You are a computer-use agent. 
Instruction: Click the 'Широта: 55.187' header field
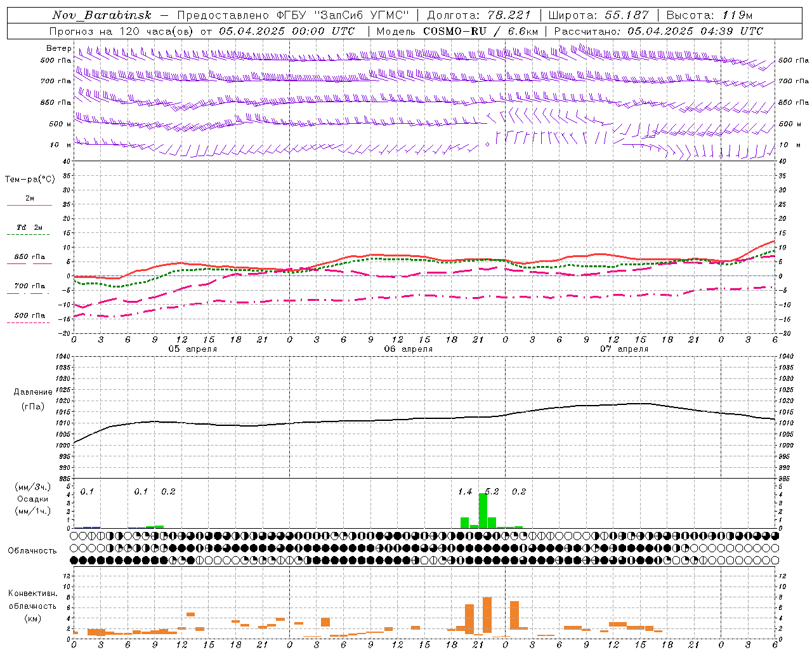pyautogui.click(x=598, y=15)
